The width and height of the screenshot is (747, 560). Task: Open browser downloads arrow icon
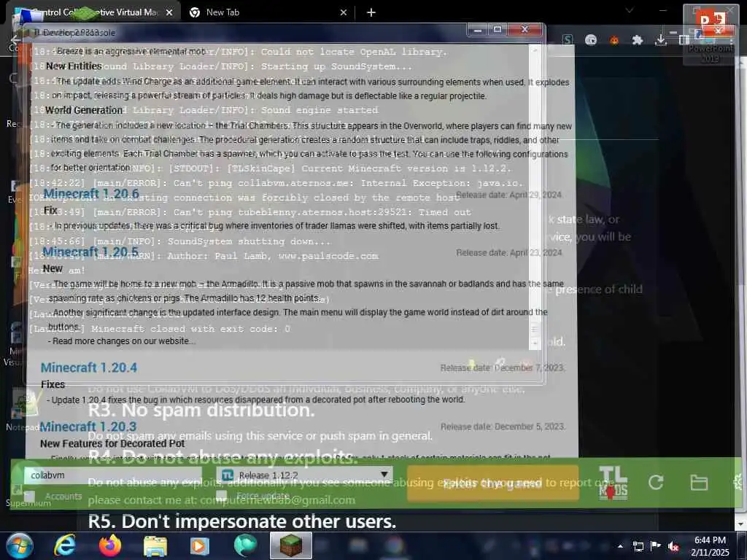coord(661,40)
